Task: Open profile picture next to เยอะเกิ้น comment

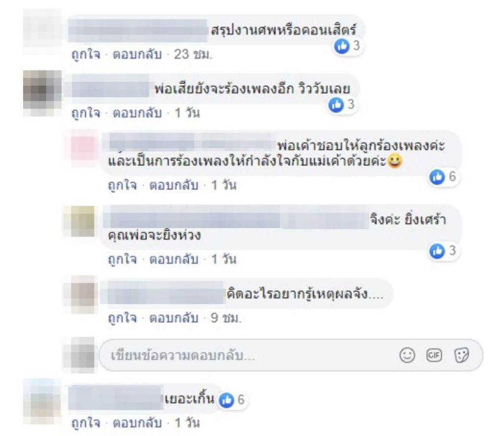Action: pyautogui.click(x=42, y=402)
